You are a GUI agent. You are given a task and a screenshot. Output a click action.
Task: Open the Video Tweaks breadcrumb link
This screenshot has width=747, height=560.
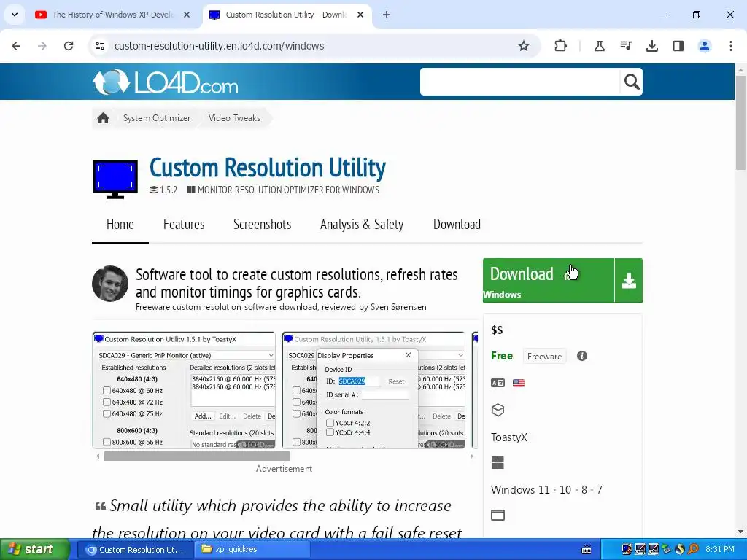point(234,118)
